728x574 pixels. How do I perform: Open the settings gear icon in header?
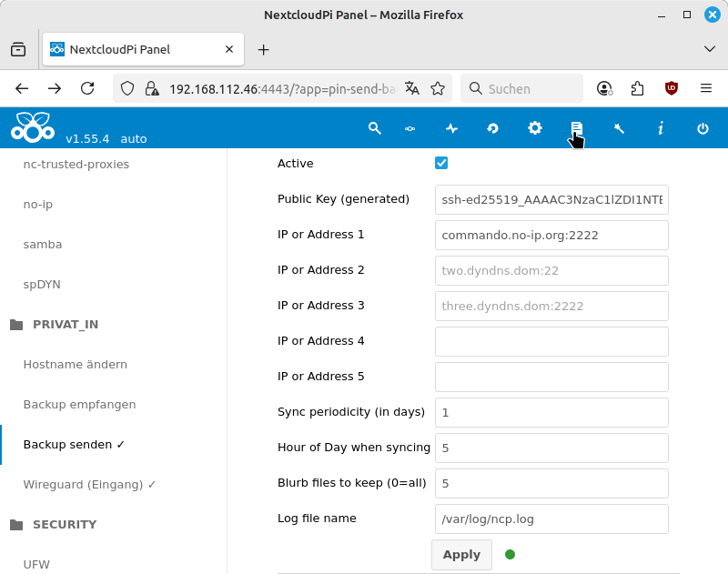click(x=535, y=128)
